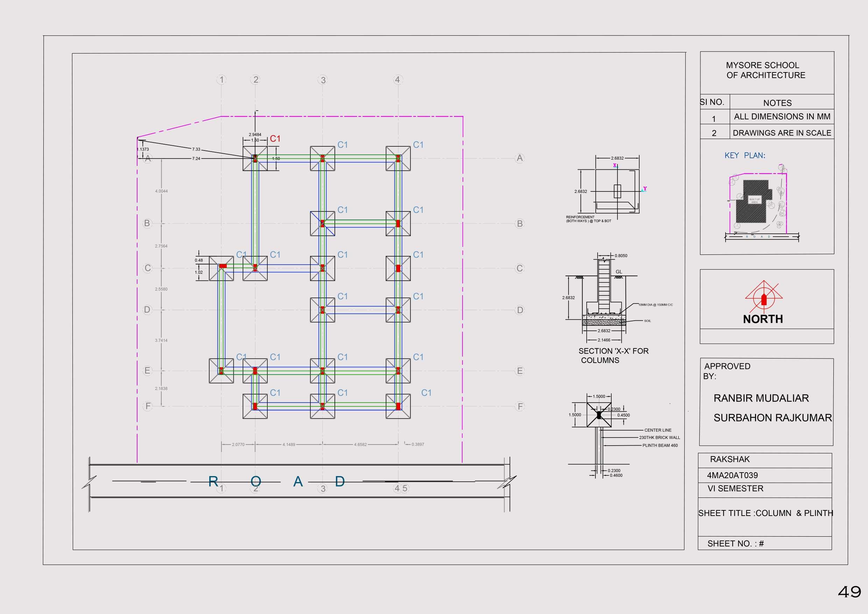Viewport: 868px width, 614px height.
Task: Click page number 49
Action: [849, 592]
